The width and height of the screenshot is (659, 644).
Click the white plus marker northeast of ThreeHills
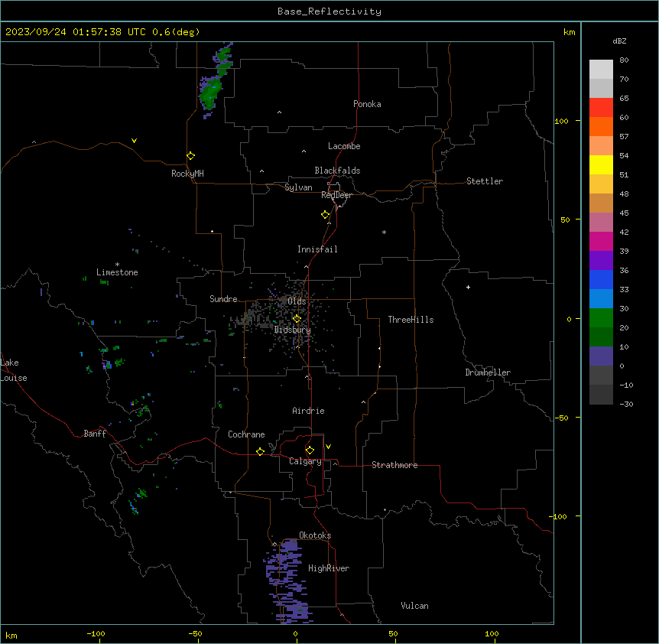(468, 287)
